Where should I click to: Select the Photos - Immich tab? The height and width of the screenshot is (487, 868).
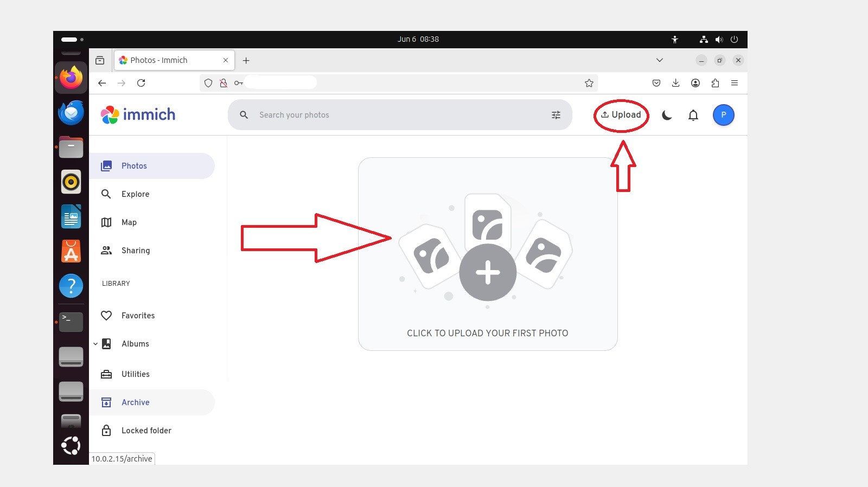coord(174,60)
